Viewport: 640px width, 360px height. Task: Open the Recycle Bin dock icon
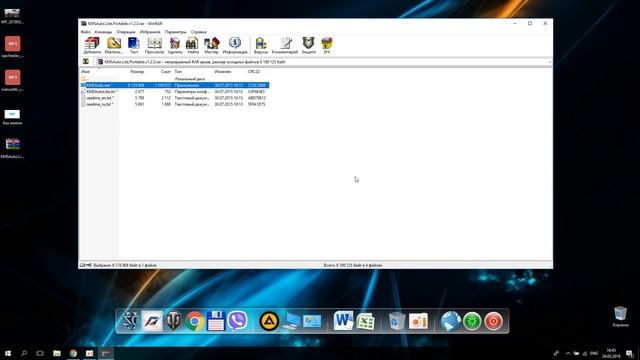point(397,321)
